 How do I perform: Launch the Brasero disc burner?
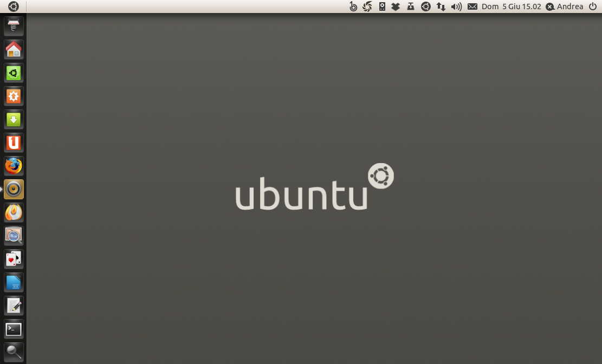click(14, 213)
